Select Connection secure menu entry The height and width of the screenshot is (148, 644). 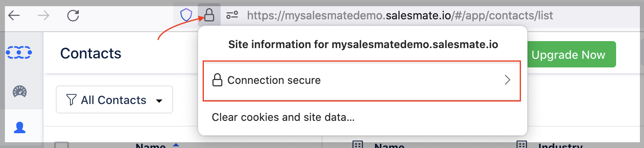pyautogui.click(x=362, y=81)
